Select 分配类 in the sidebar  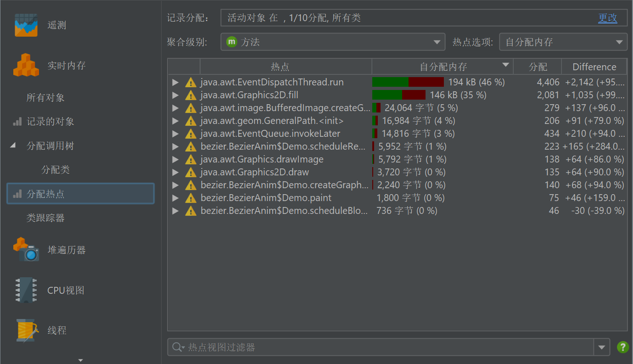[56, 170]
